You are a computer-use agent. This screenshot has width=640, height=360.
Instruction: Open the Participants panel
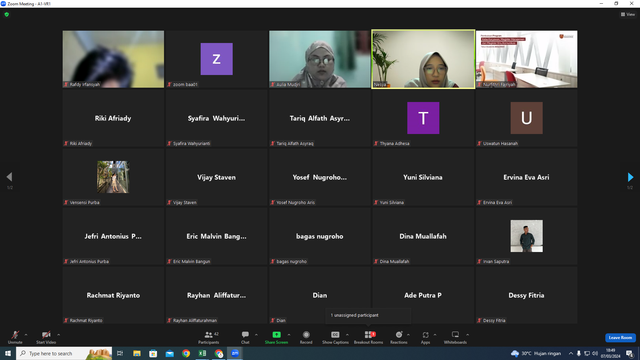pos(209,337)
